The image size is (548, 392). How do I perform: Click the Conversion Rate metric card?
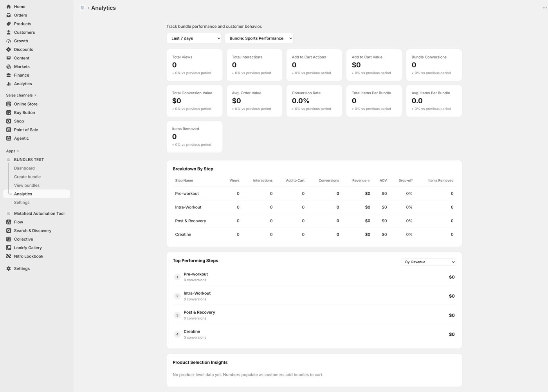[x=314, y=101]
